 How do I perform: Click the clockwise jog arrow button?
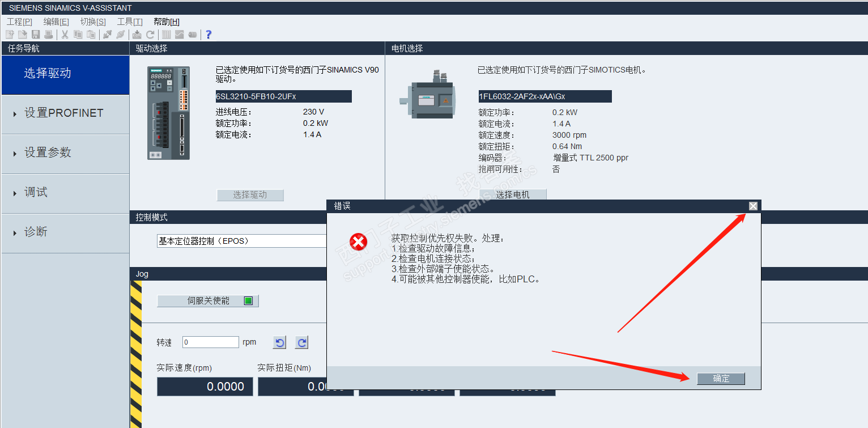click(x=302, y=342)
